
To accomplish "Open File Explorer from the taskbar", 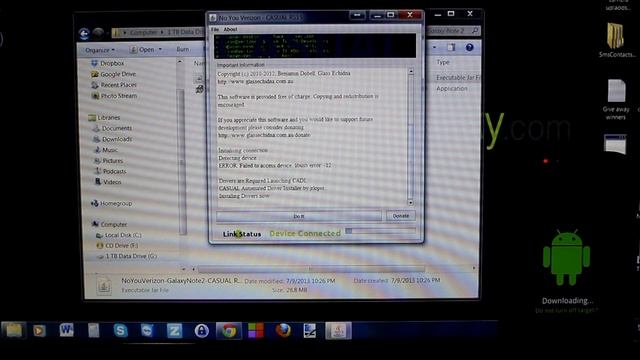I will tap(13, 330).
